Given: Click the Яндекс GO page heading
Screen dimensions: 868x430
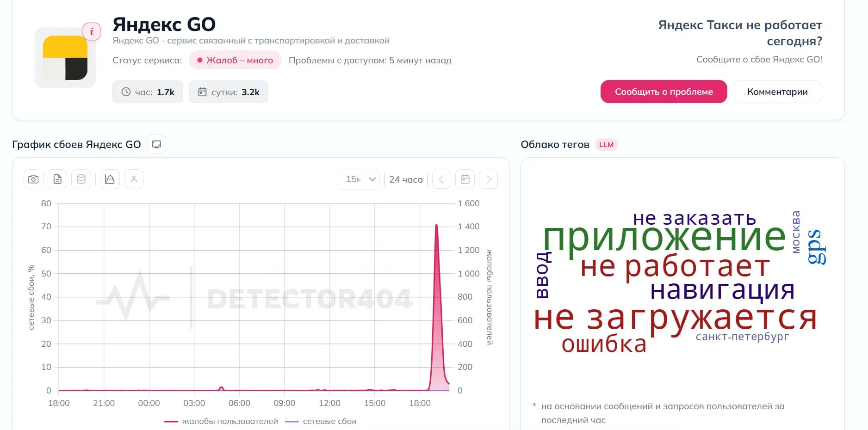Looking at the screenshot, I should [164, 24].
